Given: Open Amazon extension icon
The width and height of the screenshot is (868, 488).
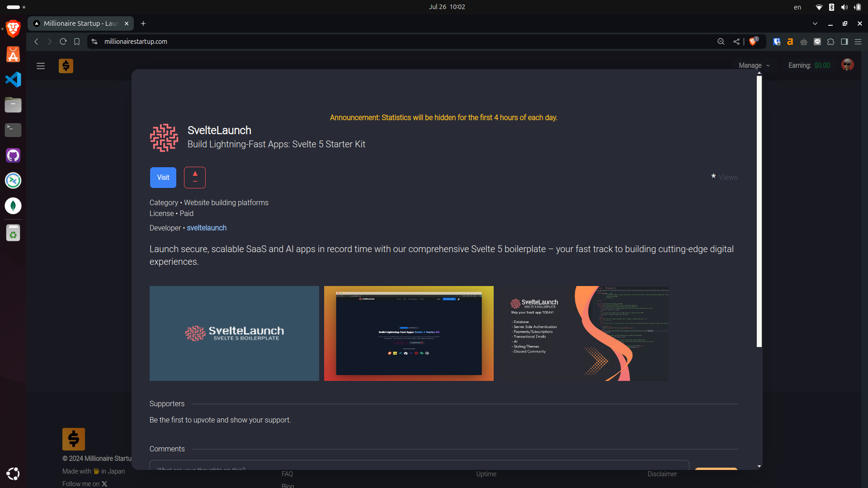Looking at the screenshot, I should click(x=790, y=42).
